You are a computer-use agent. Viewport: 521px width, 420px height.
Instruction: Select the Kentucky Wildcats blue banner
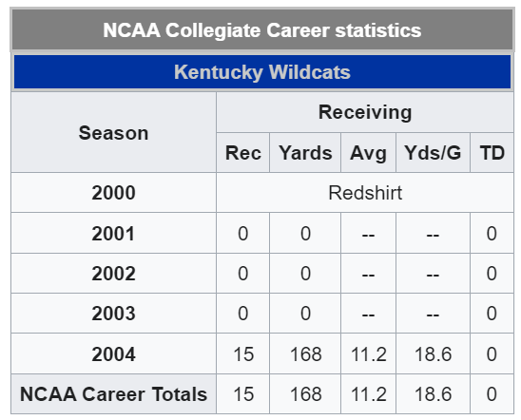(x=262, y=71)
